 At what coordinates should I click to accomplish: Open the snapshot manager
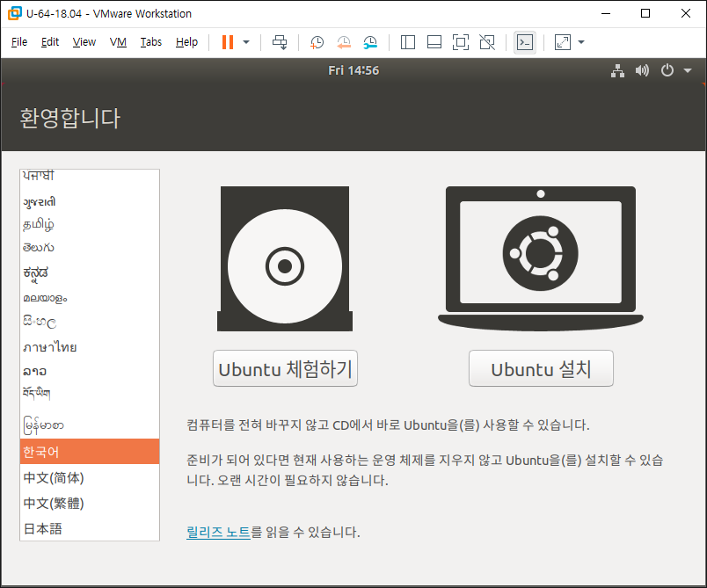370,42
